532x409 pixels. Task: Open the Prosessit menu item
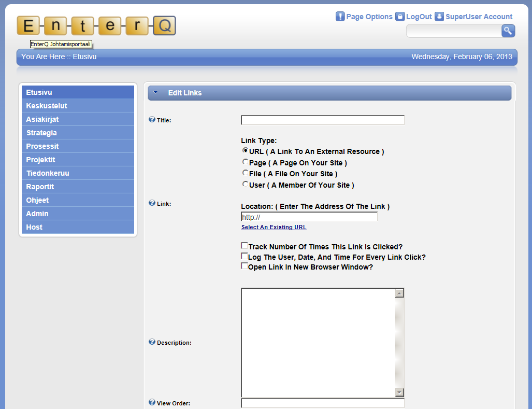pos(78,146)
